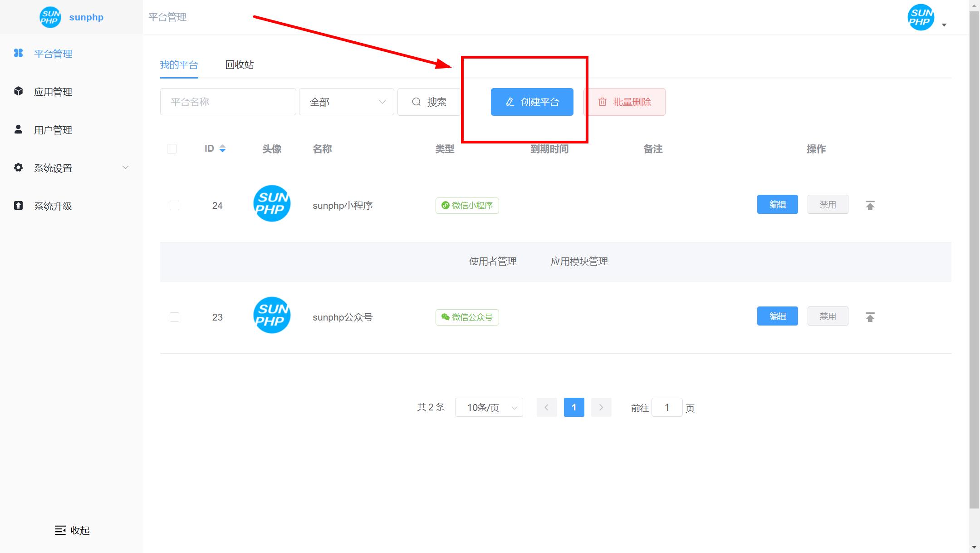Open the 10条/页 page size dropdown
This screenshot has width=980, height=553.
489,407
